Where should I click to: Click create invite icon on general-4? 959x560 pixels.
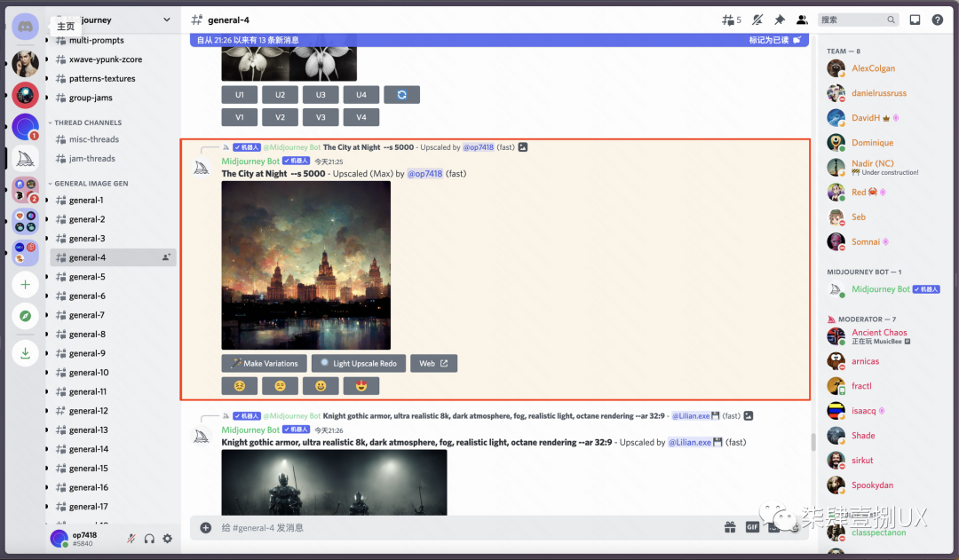(x=166, y=257)
